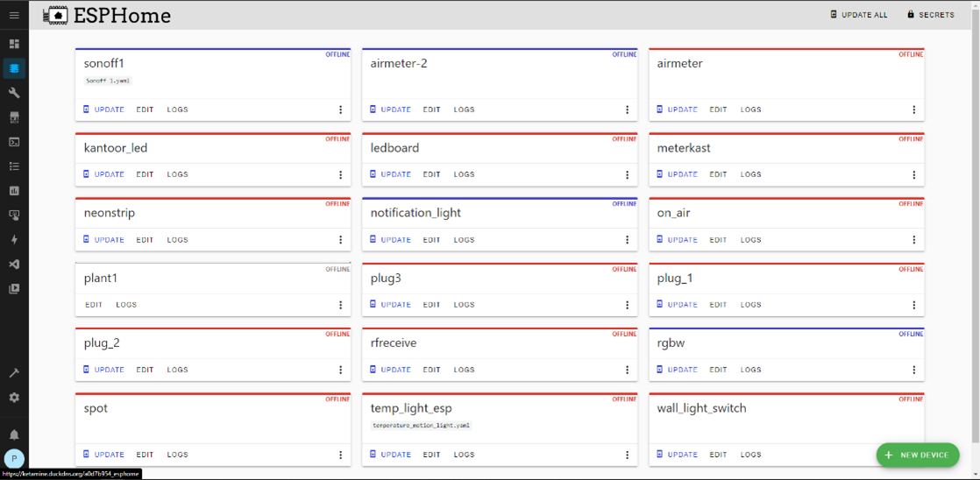Open the History chart sidebar icon
The width and height of the screenshot is (980, 480).
point(14,191)
